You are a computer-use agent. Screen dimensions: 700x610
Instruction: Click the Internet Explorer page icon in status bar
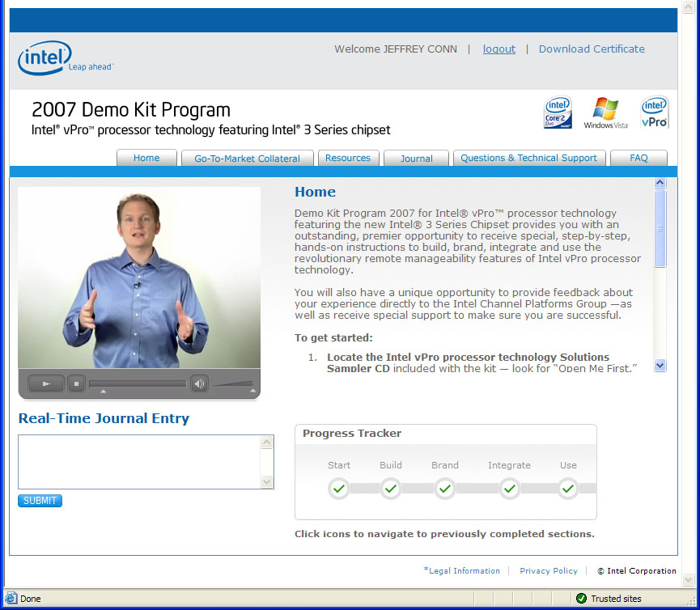[11, 599]
